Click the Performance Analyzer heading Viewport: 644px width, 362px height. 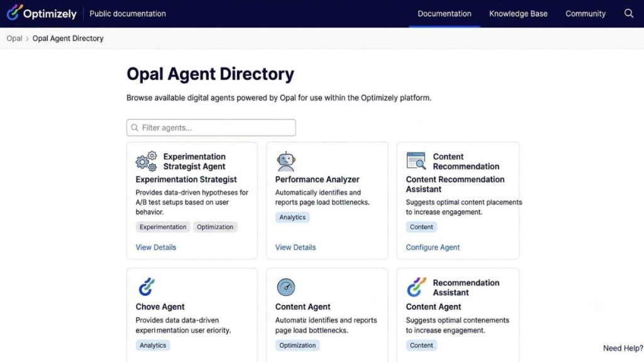point(317,179)
